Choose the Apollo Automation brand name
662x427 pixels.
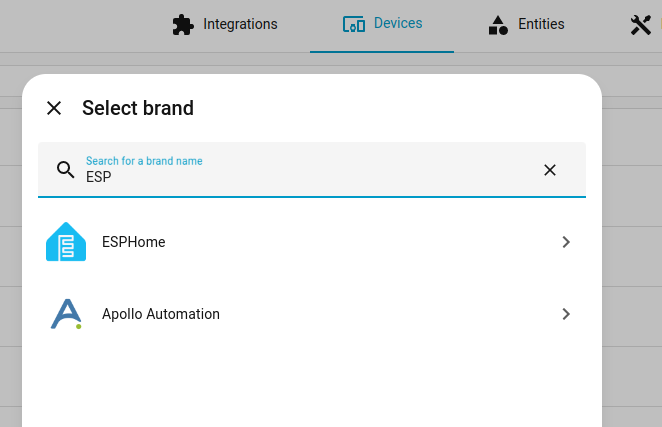(161, 314)
